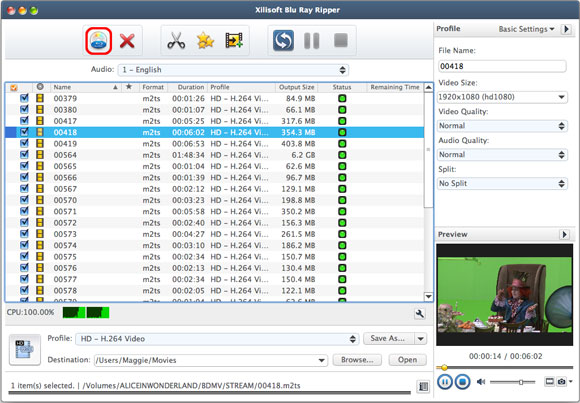Uncheck the 00576 row checkbox

tap(24, 268)
